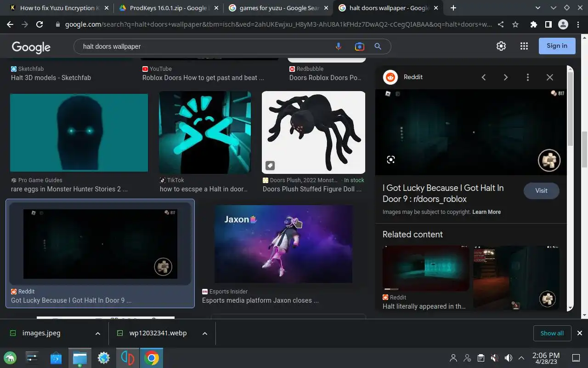Open the wp12032341.webp downloaded file
Viewport: 588px width, 368px height.
(158, 333)
